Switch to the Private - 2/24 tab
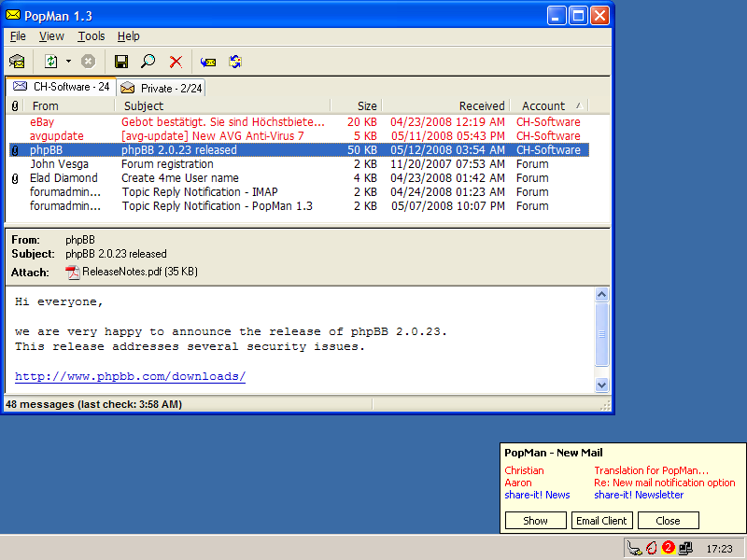The height and width of the screenshot is (560, 747). coord(161,88)
